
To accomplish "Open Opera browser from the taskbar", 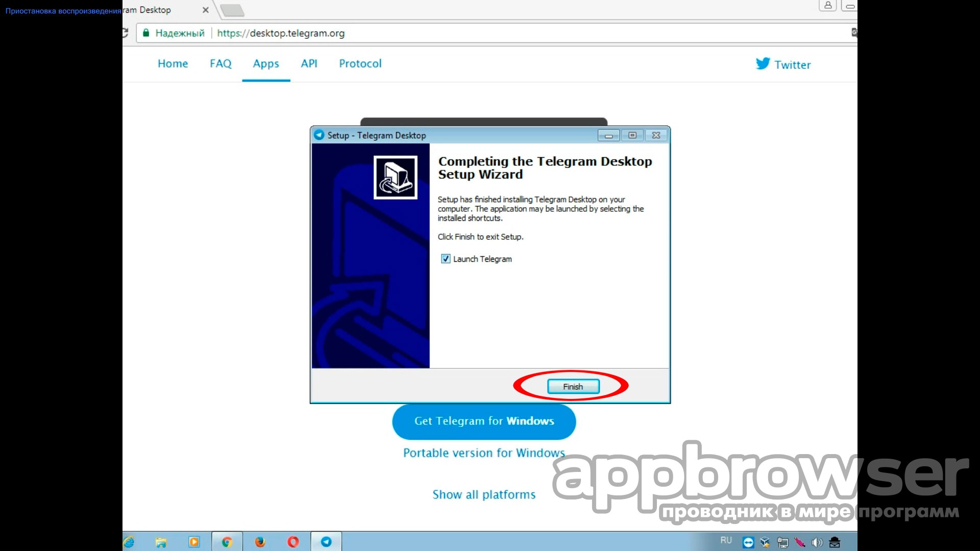I will tap(293, 542).
